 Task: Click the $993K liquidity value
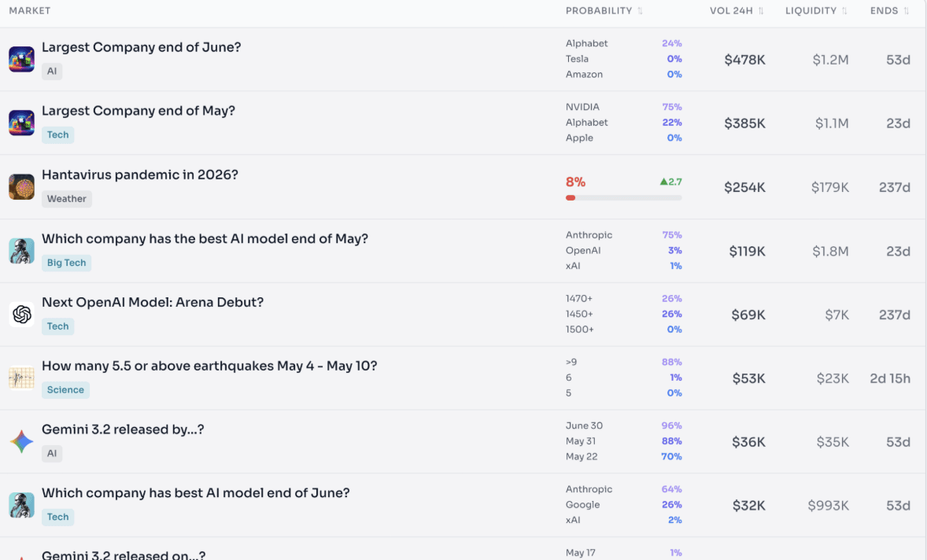(x=829, y=506)
